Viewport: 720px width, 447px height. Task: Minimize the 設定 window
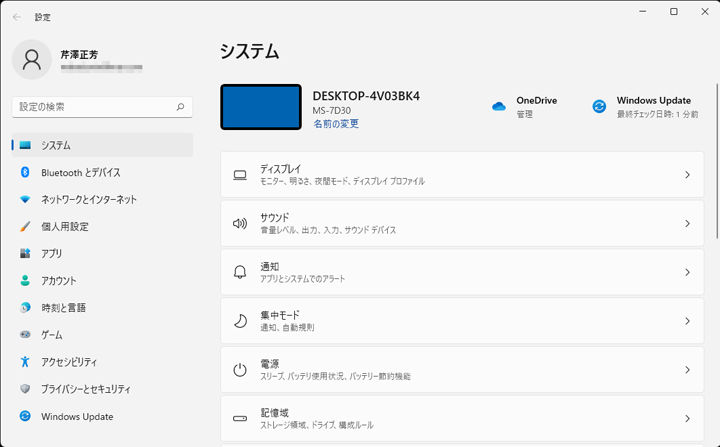pos(643,11)
